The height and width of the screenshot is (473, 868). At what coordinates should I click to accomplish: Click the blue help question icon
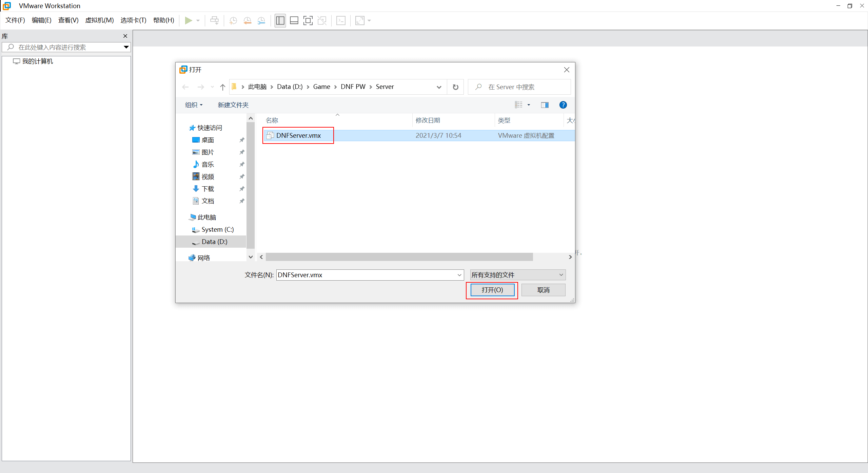point(563,105)
